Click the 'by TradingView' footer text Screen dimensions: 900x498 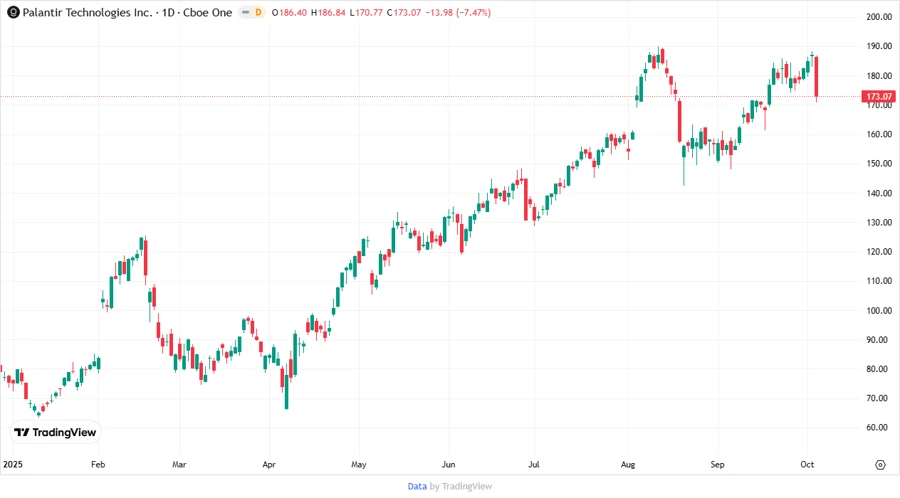click(x=461, y=486)
